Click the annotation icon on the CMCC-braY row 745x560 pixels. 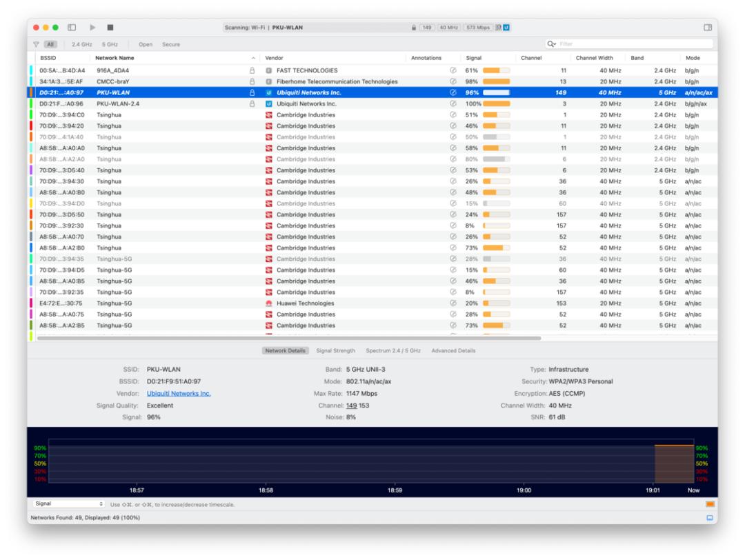pos(453,81)
